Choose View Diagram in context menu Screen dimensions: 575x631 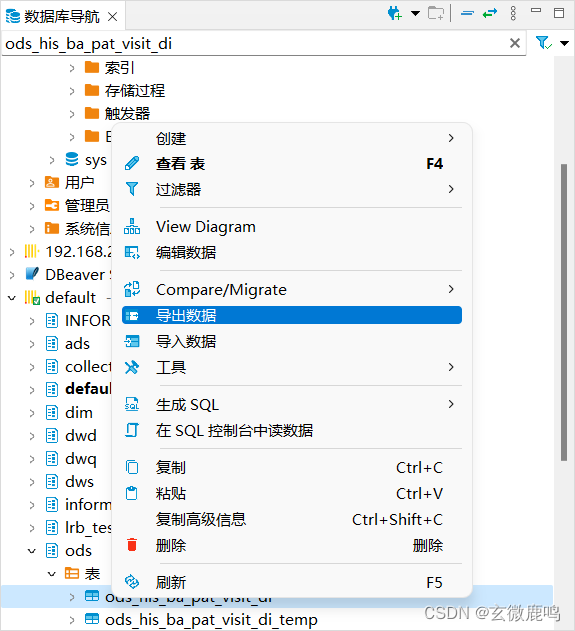[292, 227]
